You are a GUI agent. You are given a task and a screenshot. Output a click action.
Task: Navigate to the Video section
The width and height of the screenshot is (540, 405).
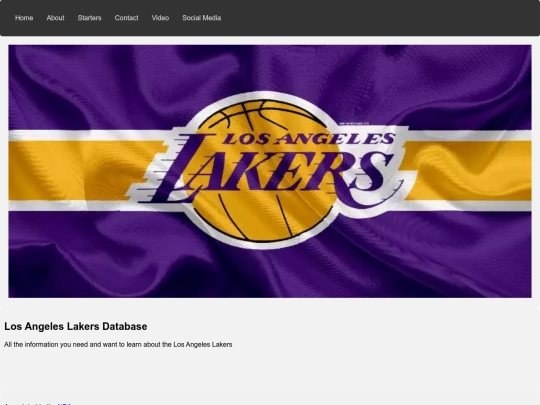click(x=160, y=18)
